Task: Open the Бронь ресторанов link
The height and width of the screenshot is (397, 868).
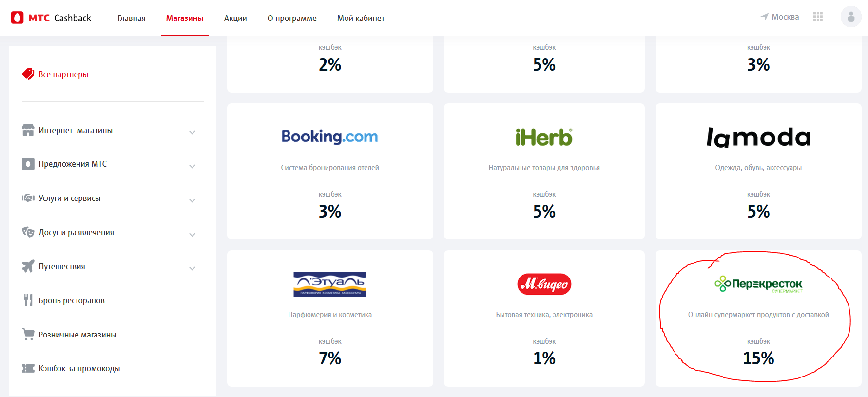Action: (x=72, y=300)
